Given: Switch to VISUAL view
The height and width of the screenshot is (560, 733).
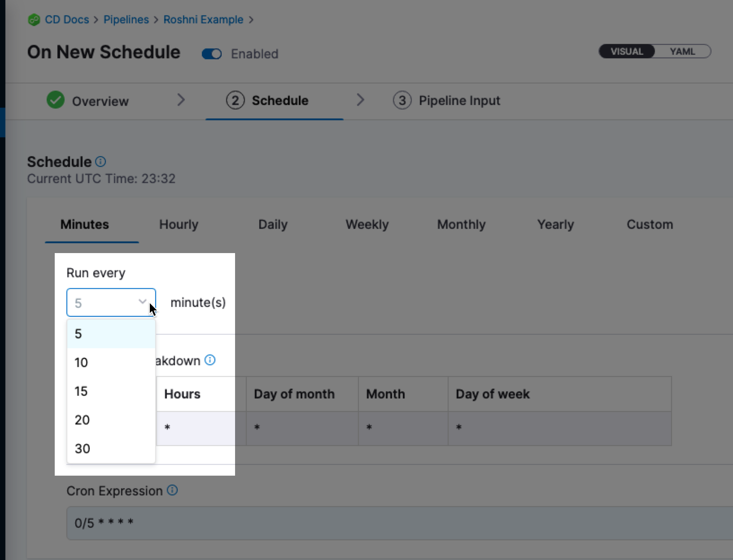Looking at the screenshot, I should pos(627,52).
